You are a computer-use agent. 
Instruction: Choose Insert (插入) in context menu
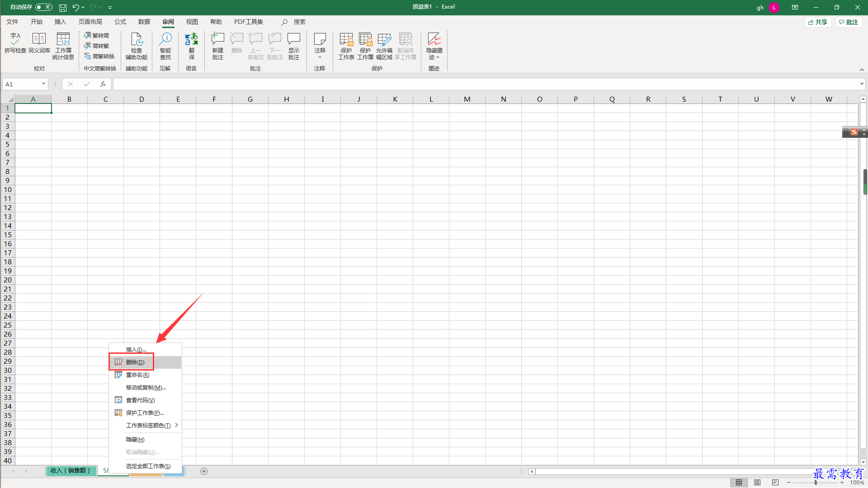[145, 349]
